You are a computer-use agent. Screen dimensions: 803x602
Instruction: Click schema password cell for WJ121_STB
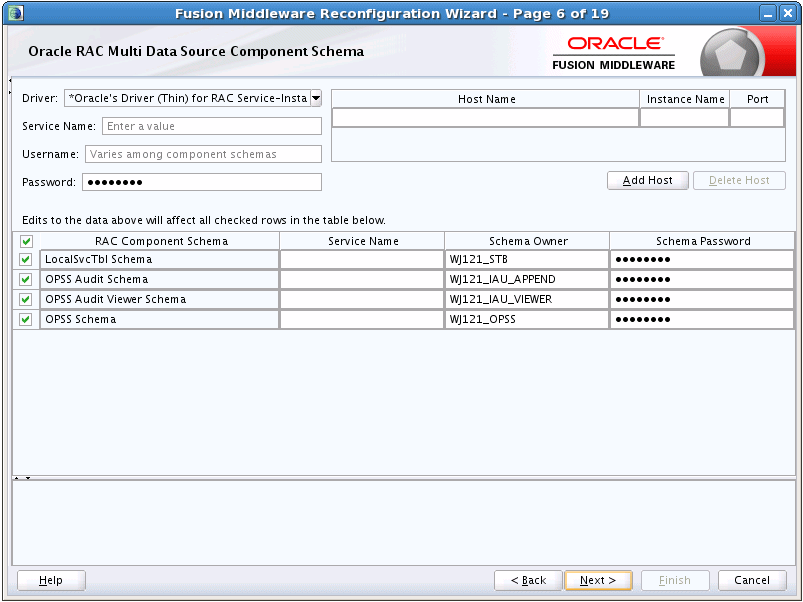click(702, 260)
